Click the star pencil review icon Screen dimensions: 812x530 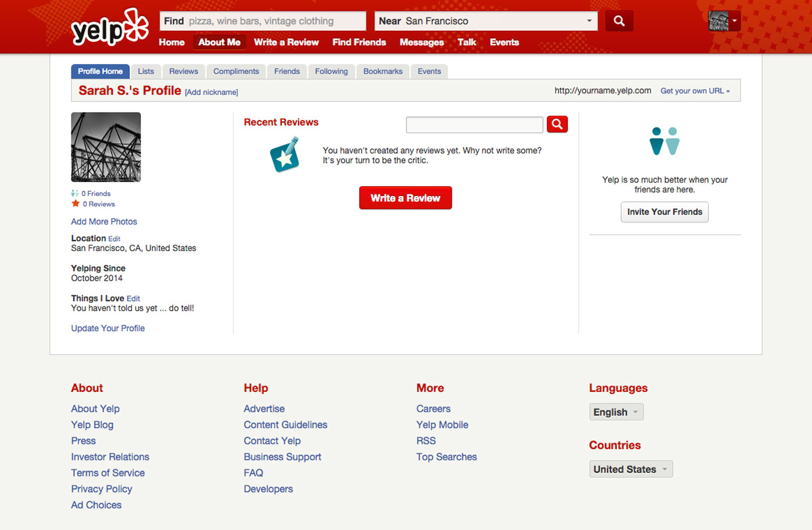click(285, 155)
